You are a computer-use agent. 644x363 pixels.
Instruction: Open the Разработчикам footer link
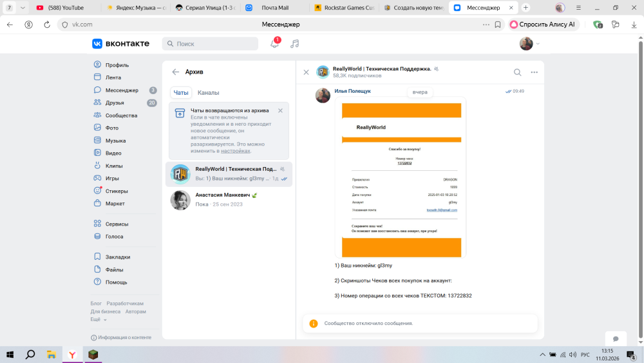[125, 304]
